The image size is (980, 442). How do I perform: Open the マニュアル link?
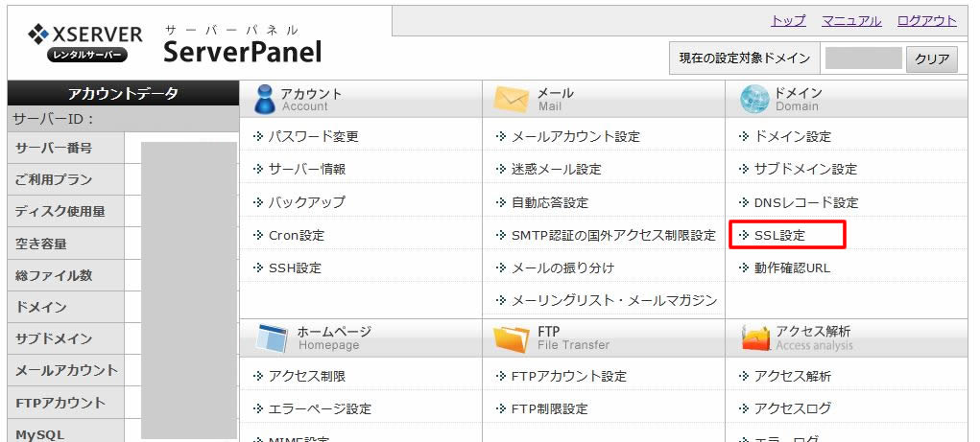pos(851,20)
